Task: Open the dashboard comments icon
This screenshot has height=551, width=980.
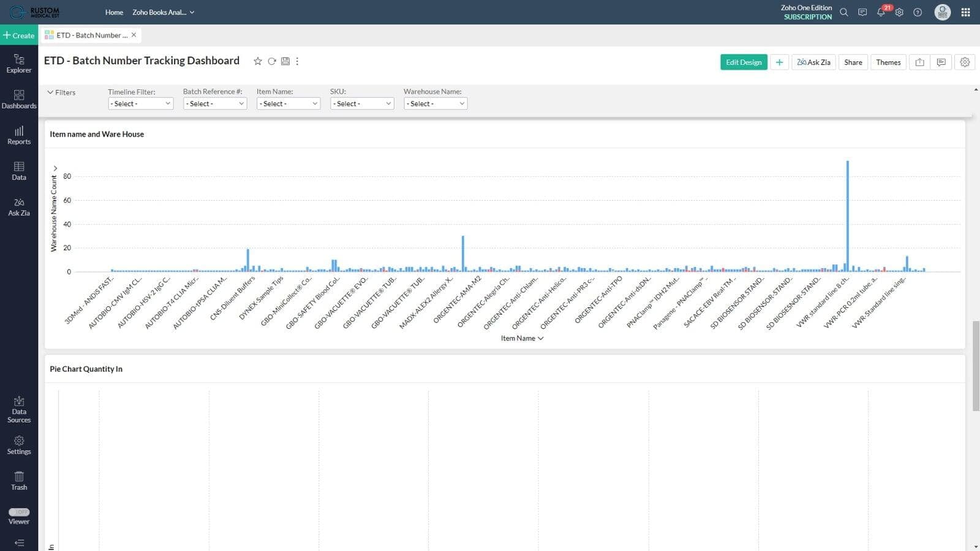Action: tap(941, 62)
